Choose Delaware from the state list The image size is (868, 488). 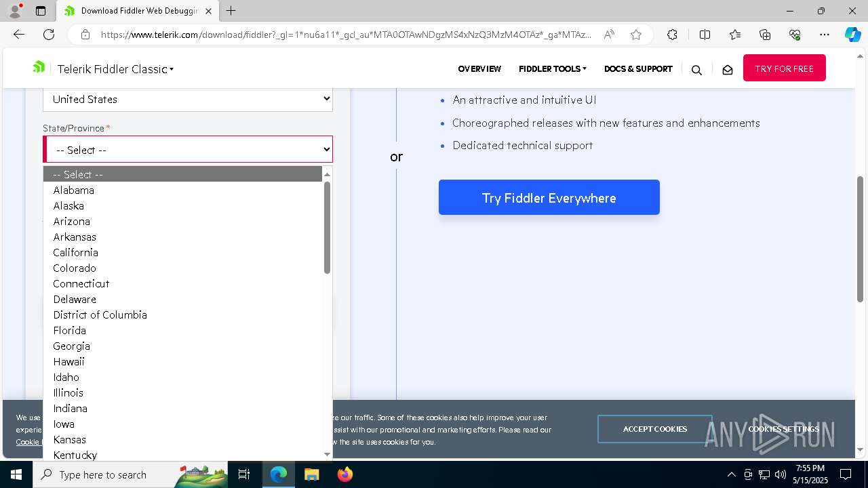[x=182, y=299]
